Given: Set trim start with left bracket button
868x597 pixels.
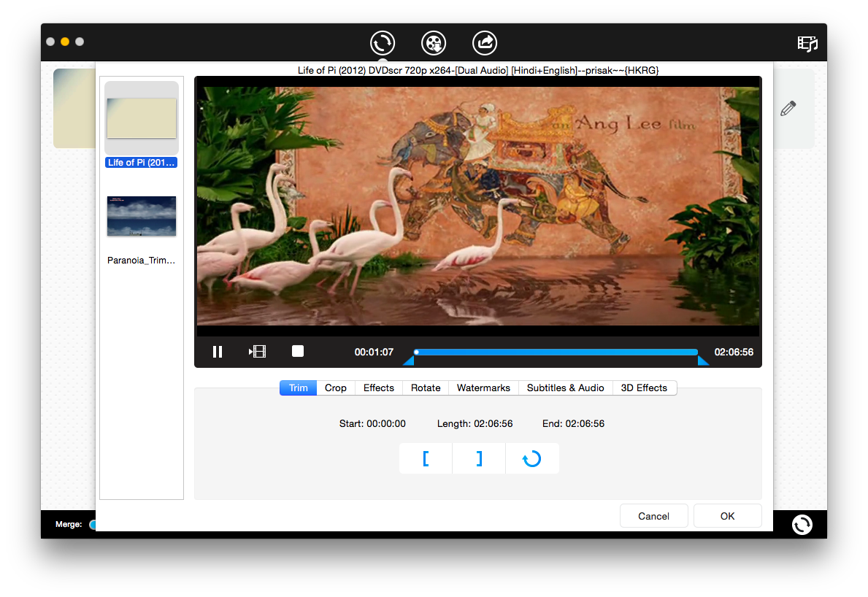Looking at the screenshot, I should click(426, 458).
